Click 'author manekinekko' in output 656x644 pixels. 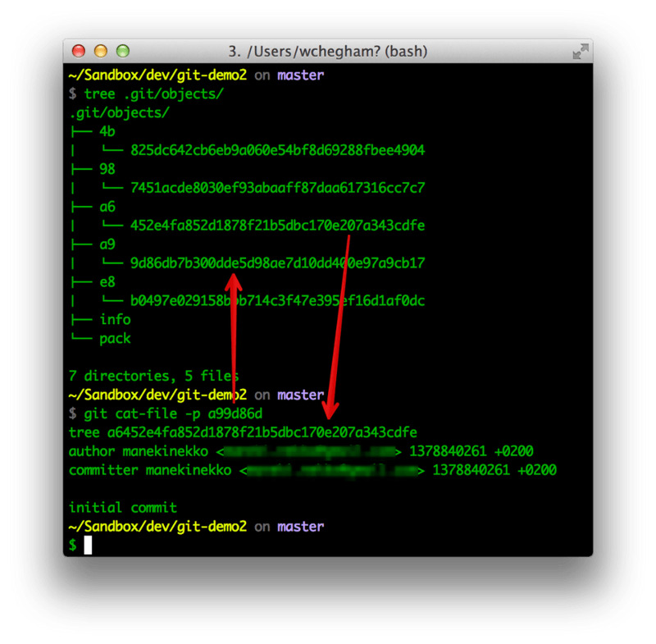[x=138, y=451]
